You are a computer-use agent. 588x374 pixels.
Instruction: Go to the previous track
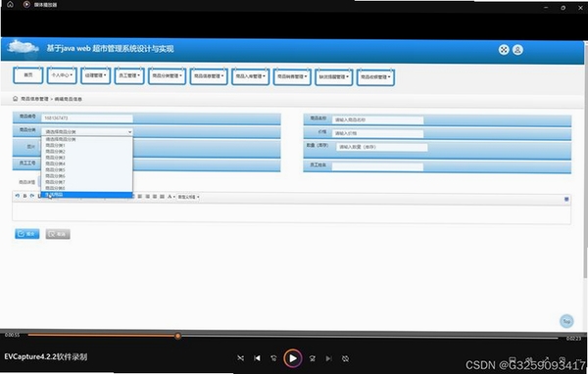tap(257, 358)
